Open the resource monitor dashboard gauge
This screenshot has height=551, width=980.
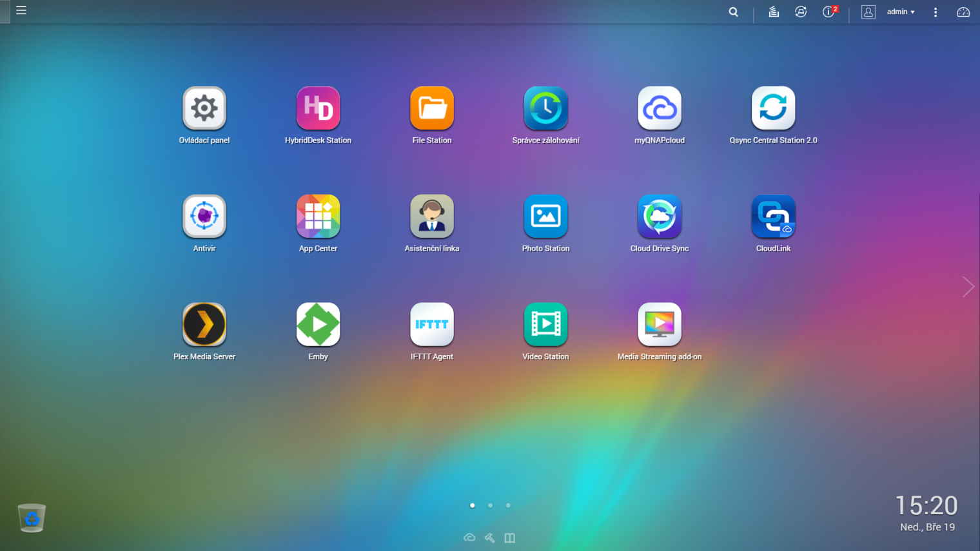tap(963, 12)
